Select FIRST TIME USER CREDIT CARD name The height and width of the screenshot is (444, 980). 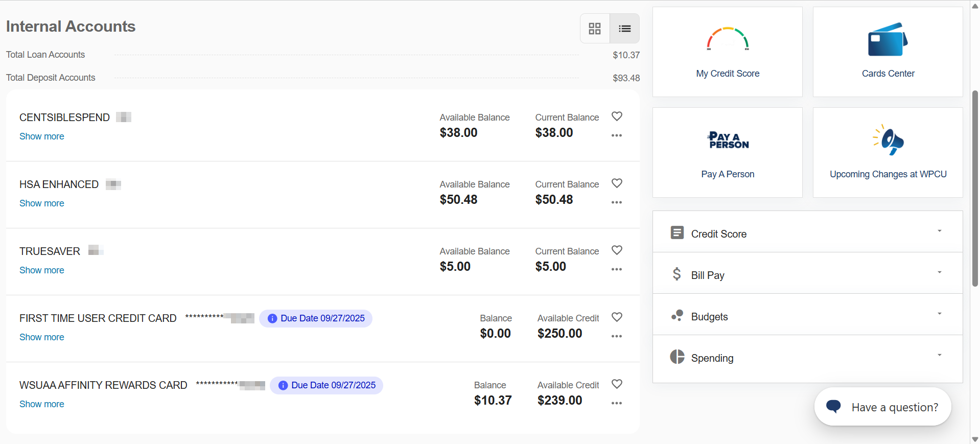pyautogui.click(x=98, y=318)
